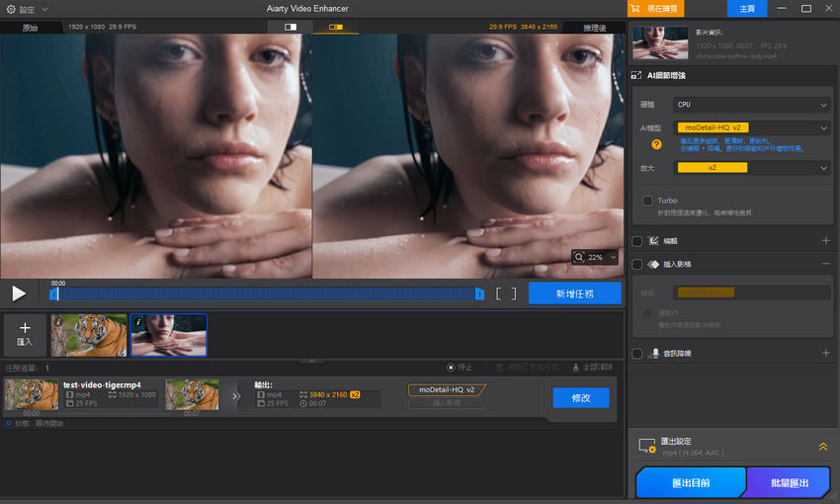The width and height of the screenshot is (840, 504).
Task: Click inside the blue timeline track
Action: [x=266, y=294]
